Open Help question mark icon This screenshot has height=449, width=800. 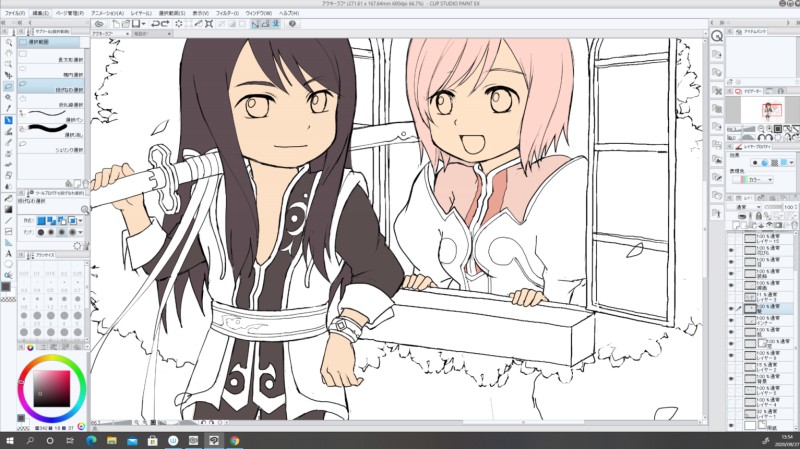tap(292, 24)
